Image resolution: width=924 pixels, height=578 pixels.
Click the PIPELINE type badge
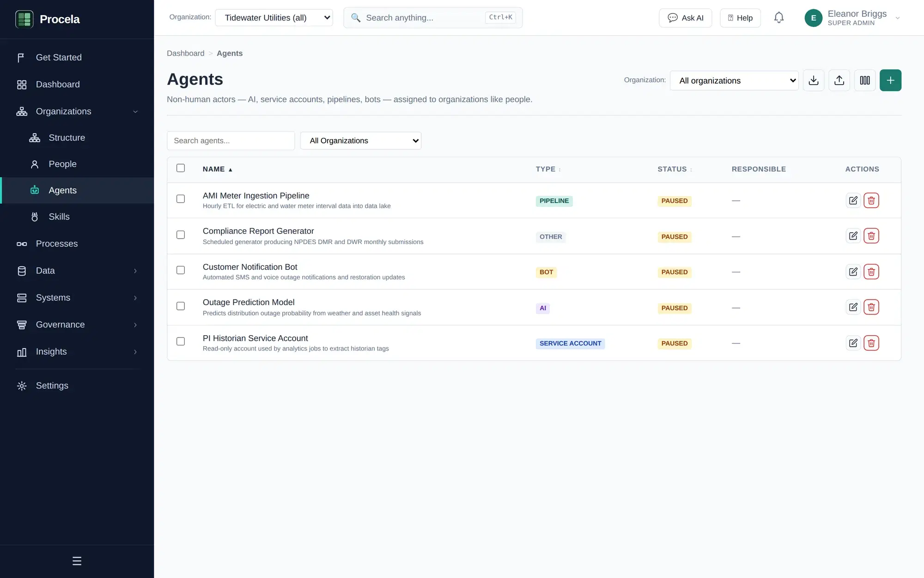click(x=554, y=201)
